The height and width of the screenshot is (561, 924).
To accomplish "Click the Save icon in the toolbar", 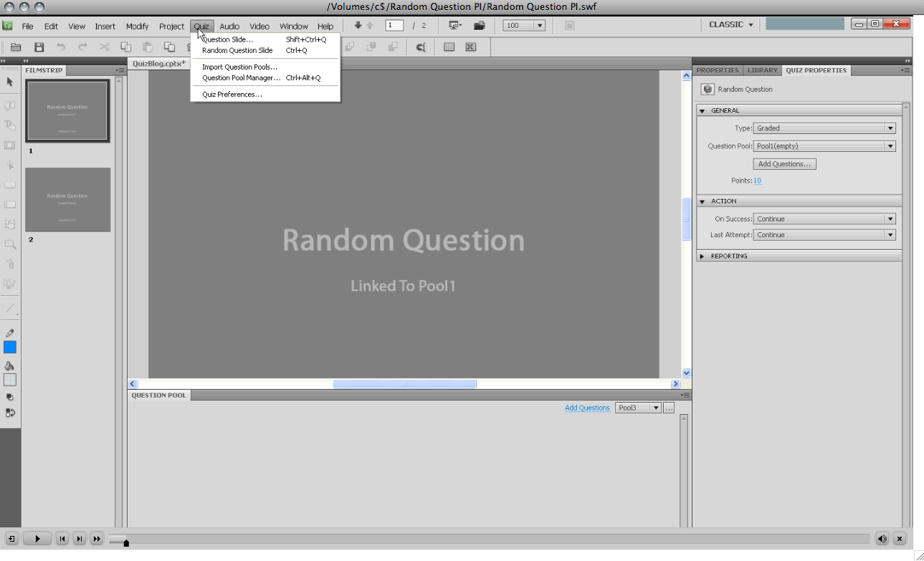I will click(39, 47).
